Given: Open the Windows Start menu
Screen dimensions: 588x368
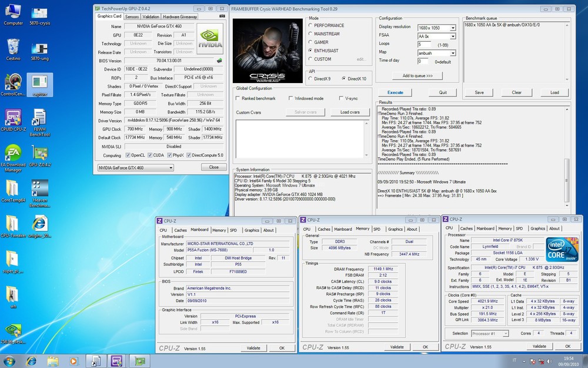Looking at the screenshot, I should coord(9,362).
